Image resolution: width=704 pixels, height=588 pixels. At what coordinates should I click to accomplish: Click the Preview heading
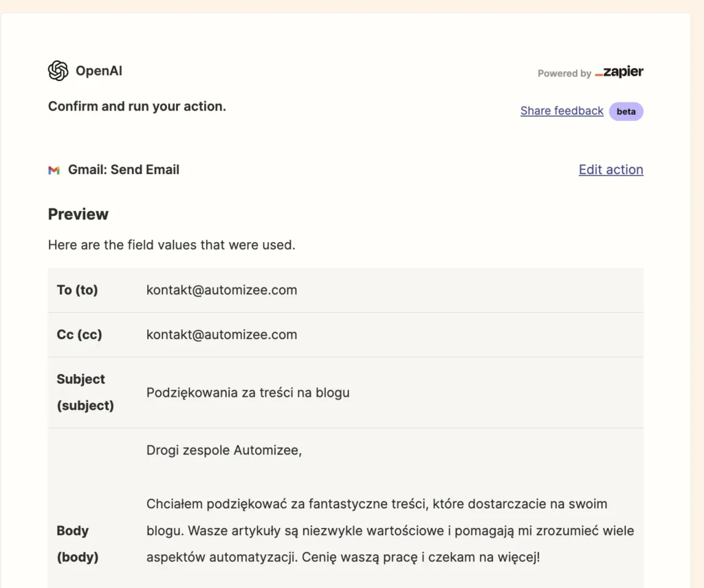(x=78, y=215)
